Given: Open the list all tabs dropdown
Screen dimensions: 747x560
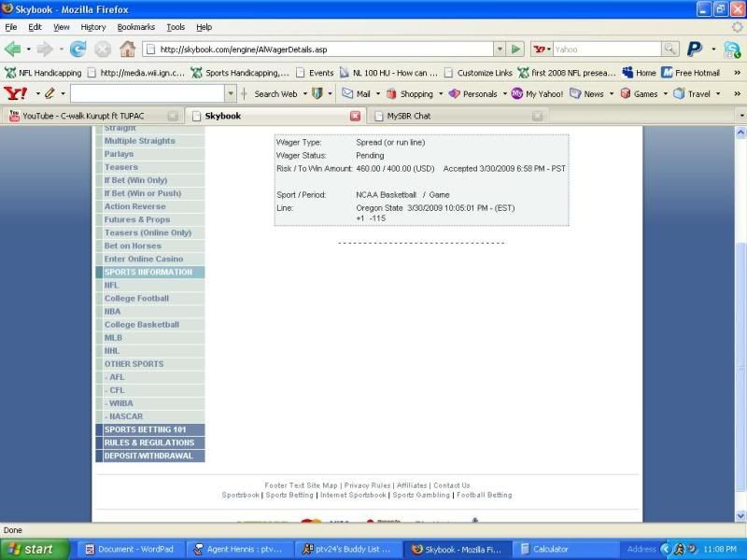Looking at the screenshot, I should tap(741, 116).
